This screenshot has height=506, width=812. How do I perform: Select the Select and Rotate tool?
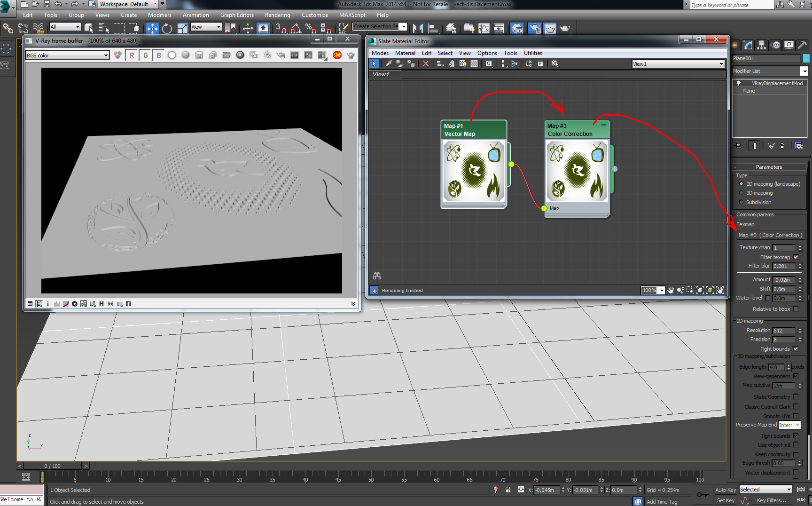[167, 28]
